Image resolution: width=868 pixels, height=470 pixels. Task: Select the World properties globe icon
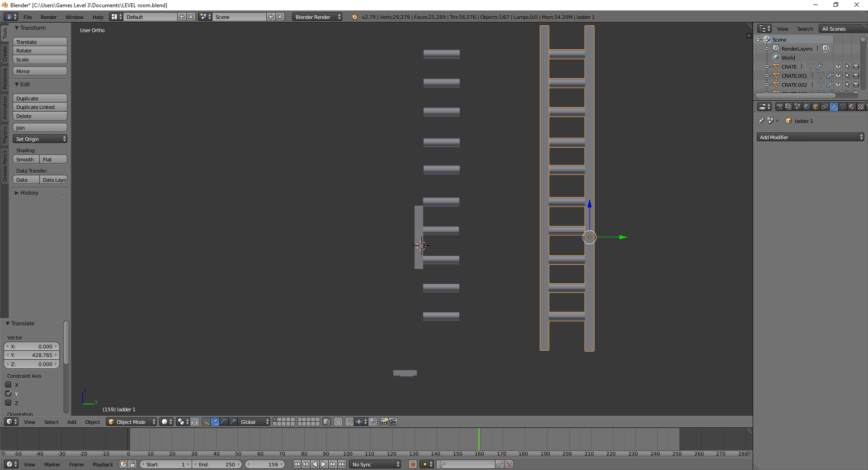pyautogui.click(x=807, y=107)
